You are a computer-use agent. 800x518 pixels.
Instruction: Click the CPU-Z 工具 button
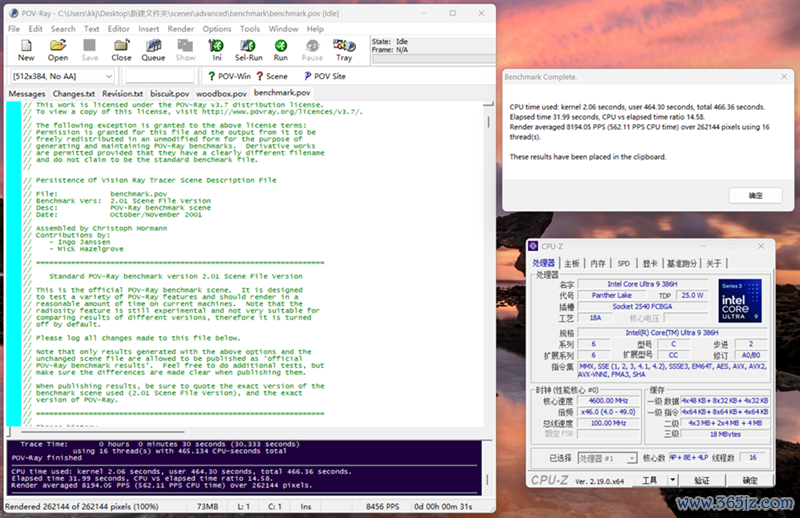click(x=649, y=480)
